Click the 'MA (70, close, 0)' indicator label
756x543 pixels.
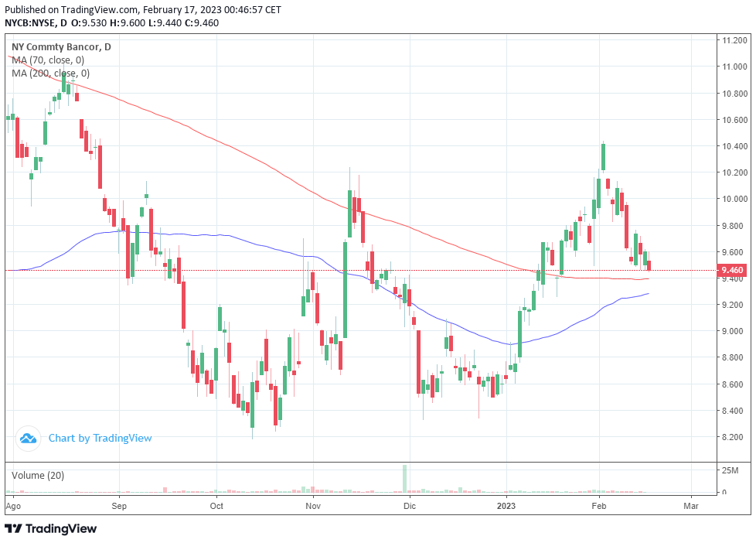48,60
